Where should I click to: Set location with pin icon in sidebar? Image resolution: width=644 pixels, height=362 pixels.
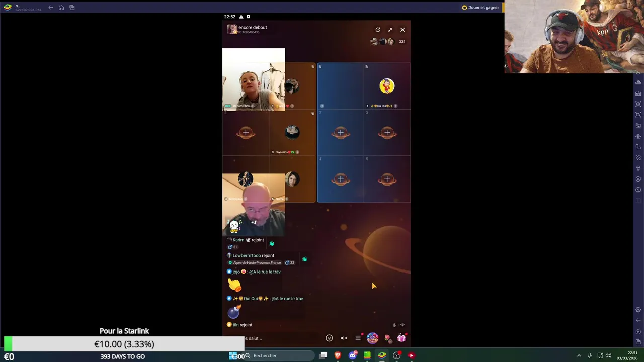(638, 168)
